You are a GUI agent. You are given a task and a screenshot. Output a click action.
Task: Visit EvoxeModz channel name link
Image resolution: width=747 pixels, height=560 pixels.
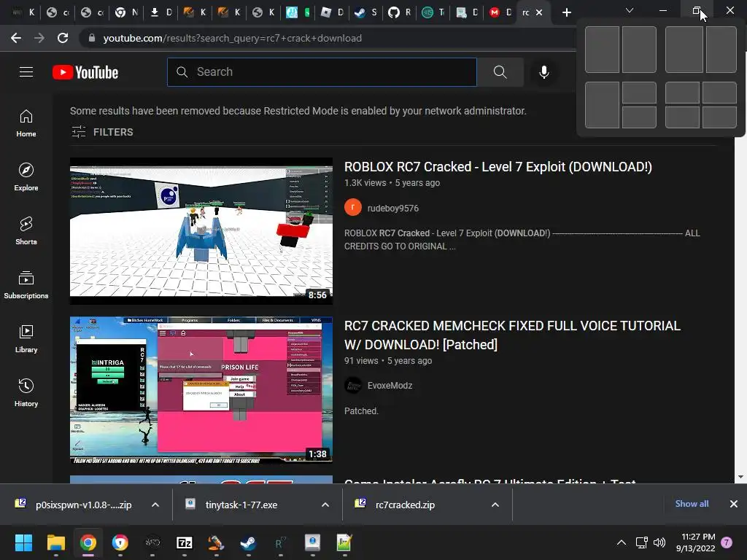coord(390,385)
